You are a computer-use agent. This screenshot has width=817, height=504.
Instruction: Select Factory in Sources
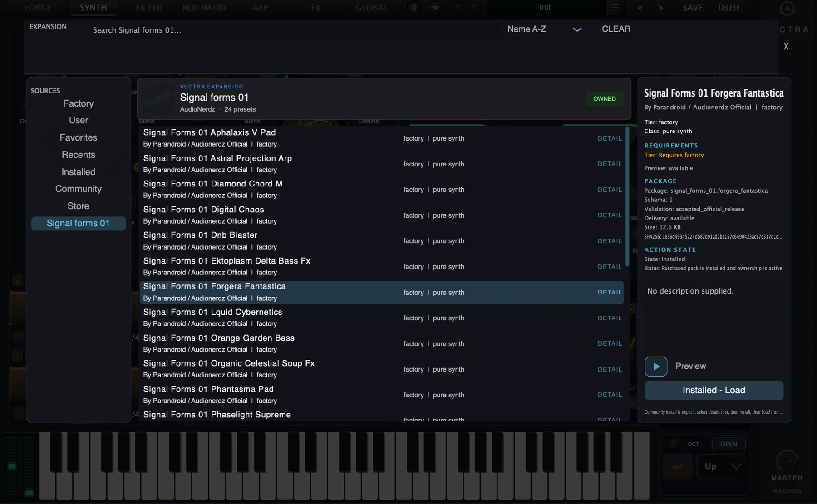pyautogui.click(x=79, y=103)
